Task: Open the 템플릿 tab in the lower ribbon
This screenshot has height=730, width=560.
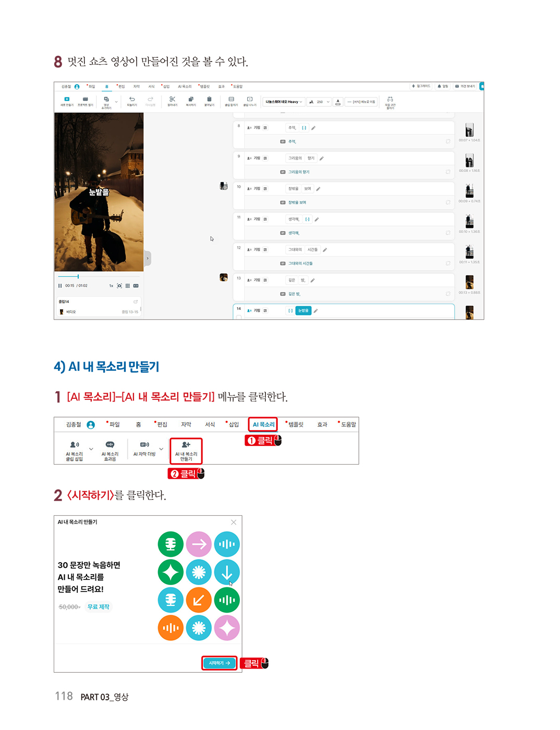Action: 296,424
